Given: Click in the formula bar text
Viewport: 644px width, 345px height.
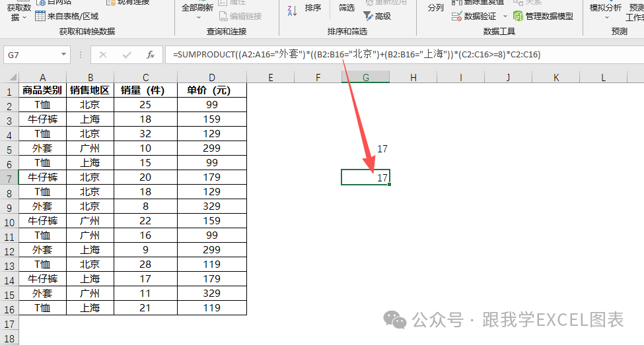Looking at the screenshot, I should coord(357,55).
